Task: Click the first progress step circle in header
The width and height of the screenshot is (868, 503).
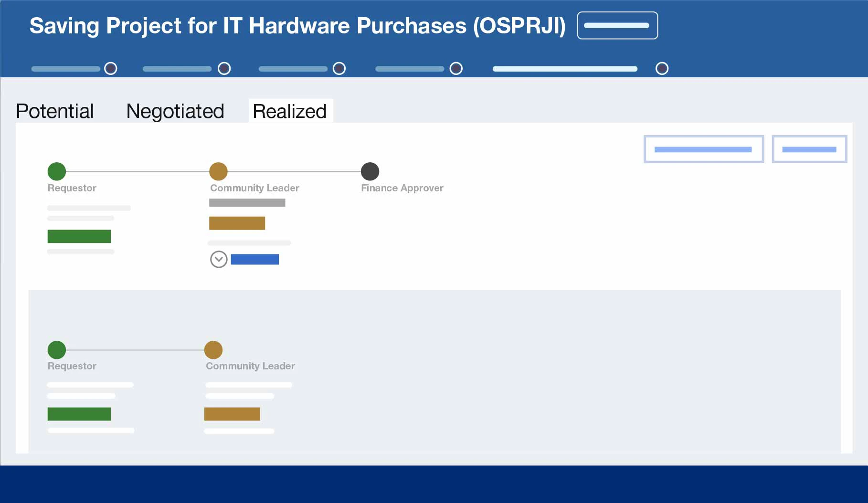Action: pyautogui.click(x=111, y=69)
